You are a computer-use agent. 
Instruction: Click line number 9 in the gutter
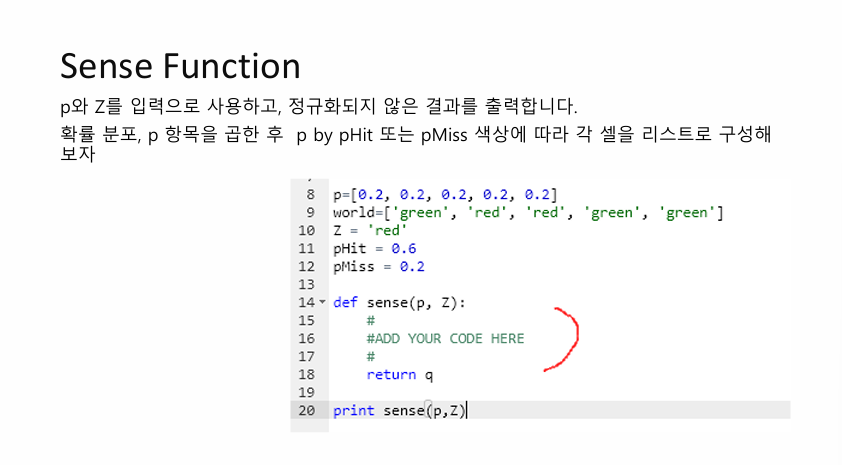[x=311, y=213]
